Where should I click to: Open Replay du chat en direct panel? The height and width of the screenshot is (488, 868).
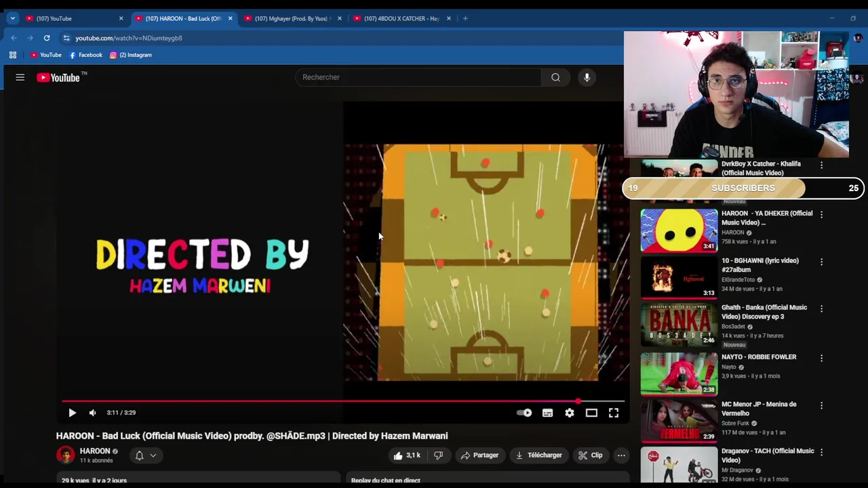pyautogui.click(x=488, y=478)
